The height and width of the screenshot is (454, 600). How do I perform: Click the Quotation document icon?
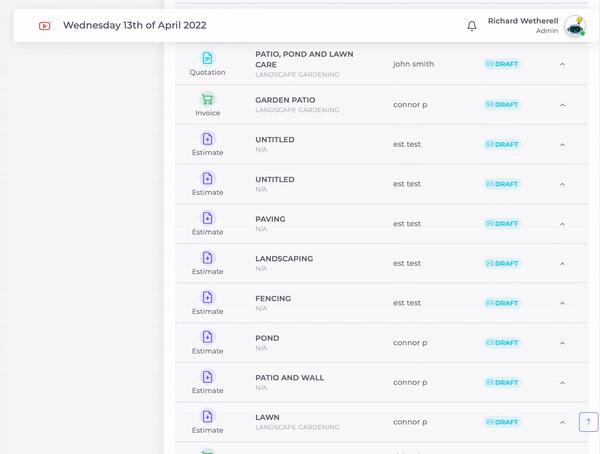tap(207, 59)
